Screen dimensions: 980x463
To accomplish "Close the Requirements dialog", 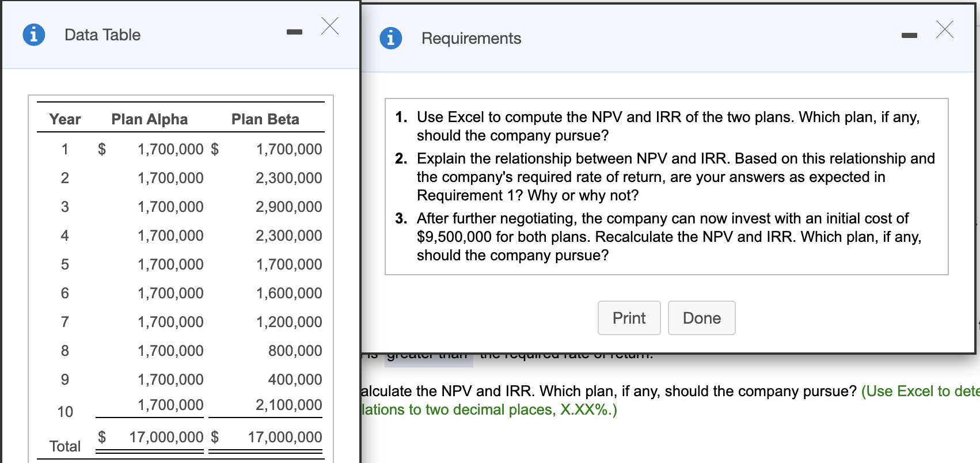I will (x=945, y=29).
